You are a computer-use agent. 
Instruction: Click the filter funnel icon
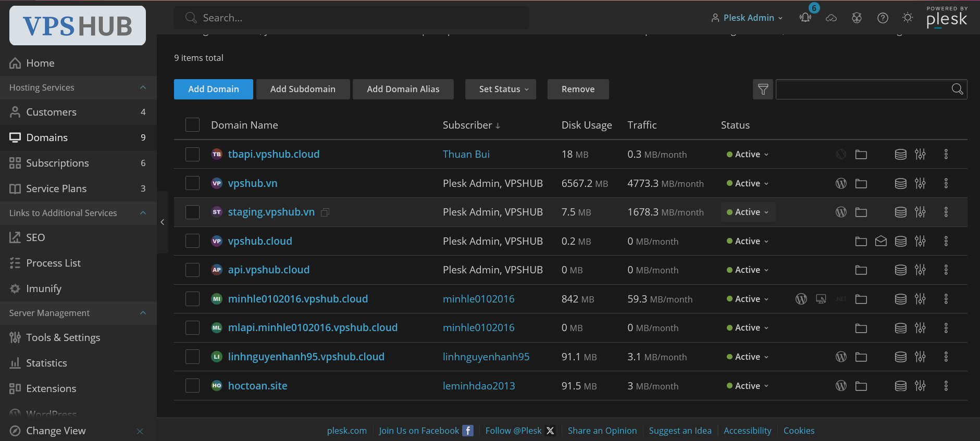763,90
